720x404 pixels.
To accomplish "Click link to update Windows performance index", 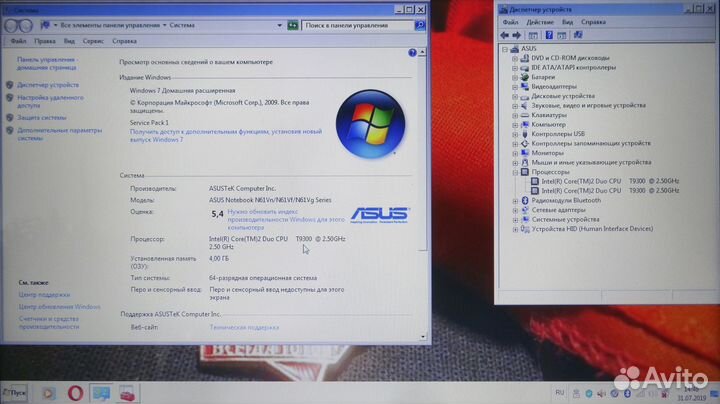I will point(286,219).
